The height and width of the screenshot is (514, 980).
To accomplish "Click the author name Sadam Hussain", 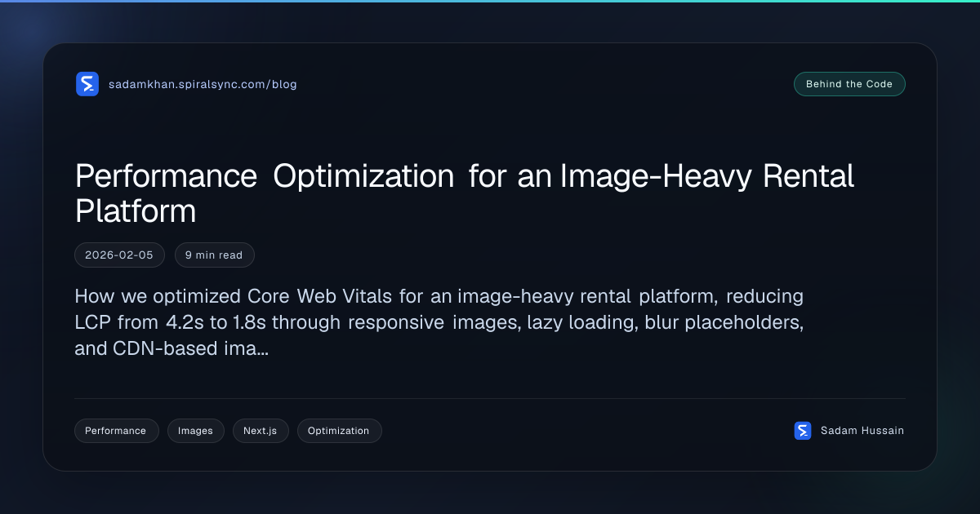I will (x=862, y=431).
